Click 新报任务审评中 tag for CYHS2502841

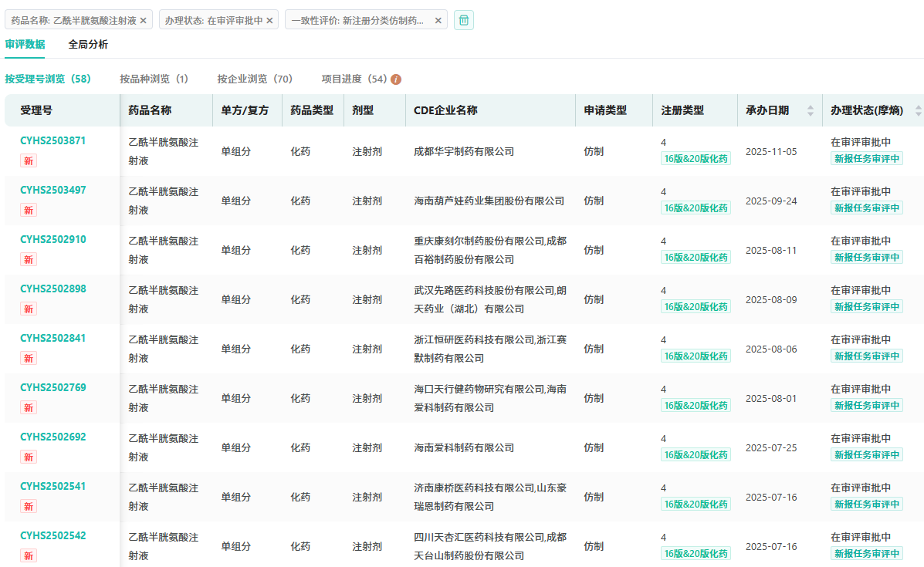click(866, 356)
